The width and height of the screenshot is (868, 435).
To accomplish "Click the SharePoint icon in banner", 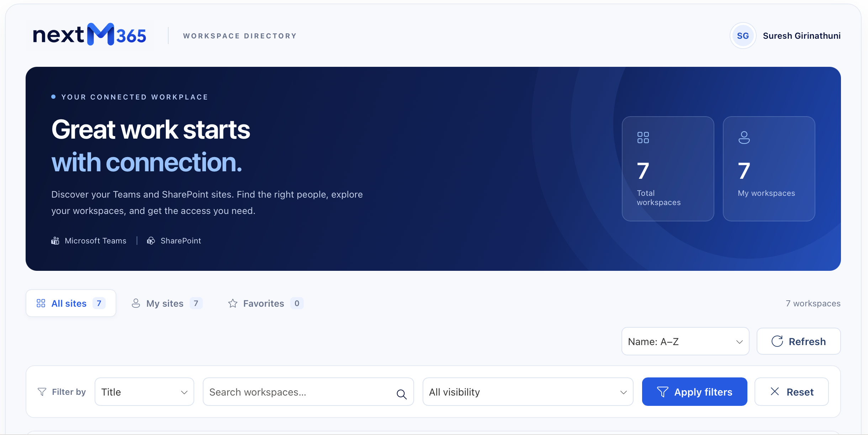I will 151,241.
